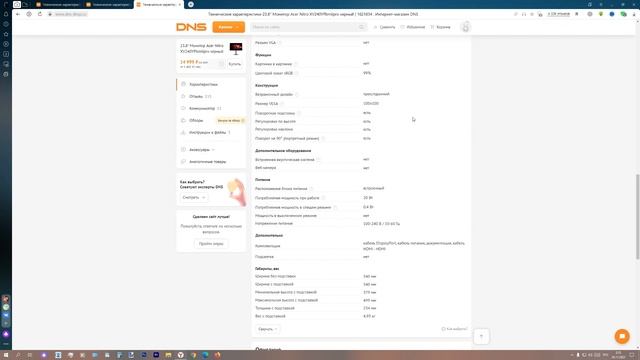This screenshot has height=360, width=640.
Task: Click the Как выбрать? link
Action: coord(454,329)
